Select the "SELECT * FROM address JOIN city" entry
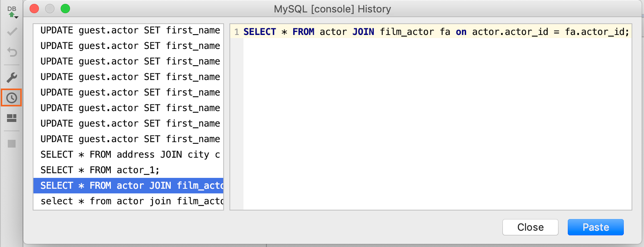The width and height of the screenshot is (644, 247). pyautogui.click(x=130, y=155)
